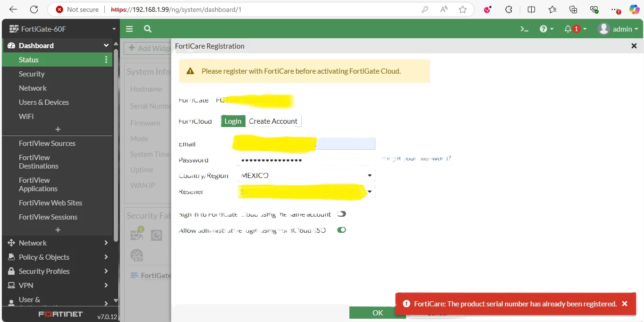The height and width of the screenshot is (322, 644).
Task: Open Status dashboard options three dots
Action: coord(106,60)
